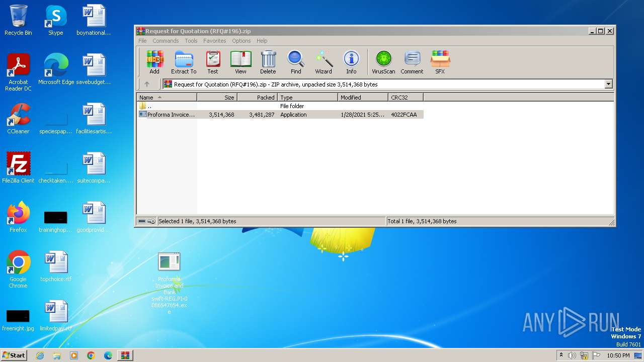Open Skype desktop shortcut
This screenshot has height=362, width=644.
coord(55,20)
